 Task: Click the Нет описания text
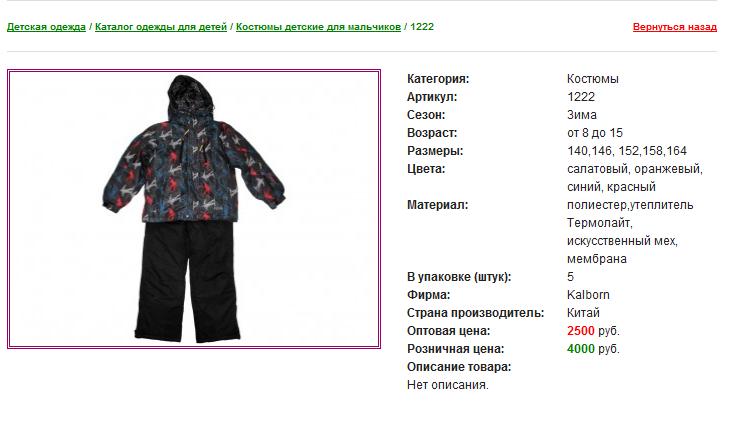(447, 385)
